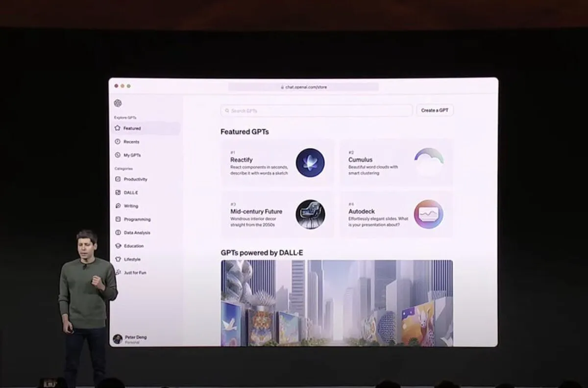
Task: Click the Lifestyle shirt icon
Action: [x=118, y=259]
